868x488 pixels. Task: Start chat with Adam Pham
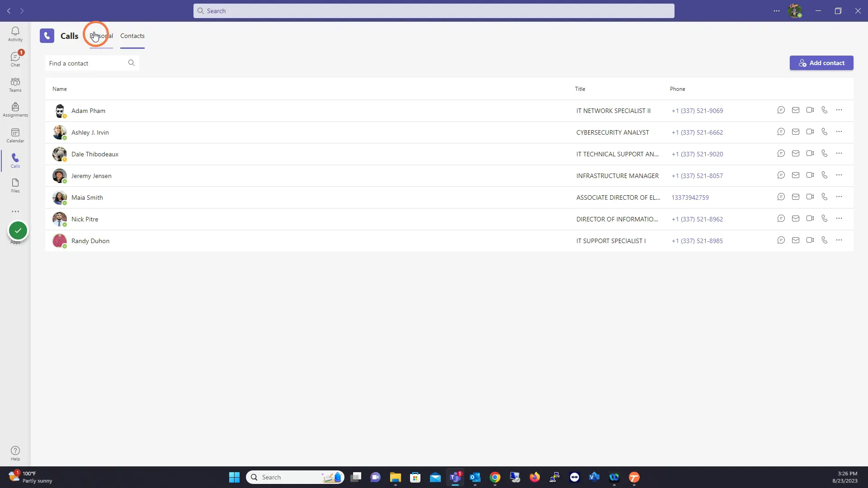781,110
